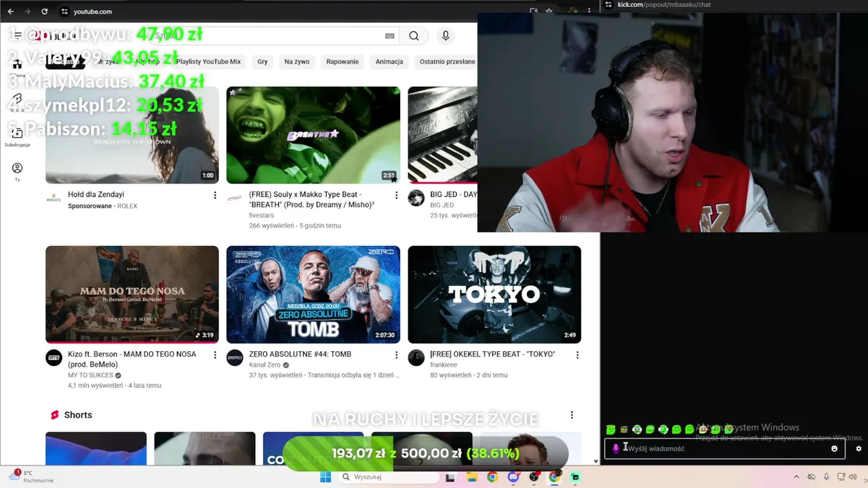Image resolution: width=868 pixels, height=488 pixels.
Task: Pick the first green emote in Kick chat
Action: [611, 429]
